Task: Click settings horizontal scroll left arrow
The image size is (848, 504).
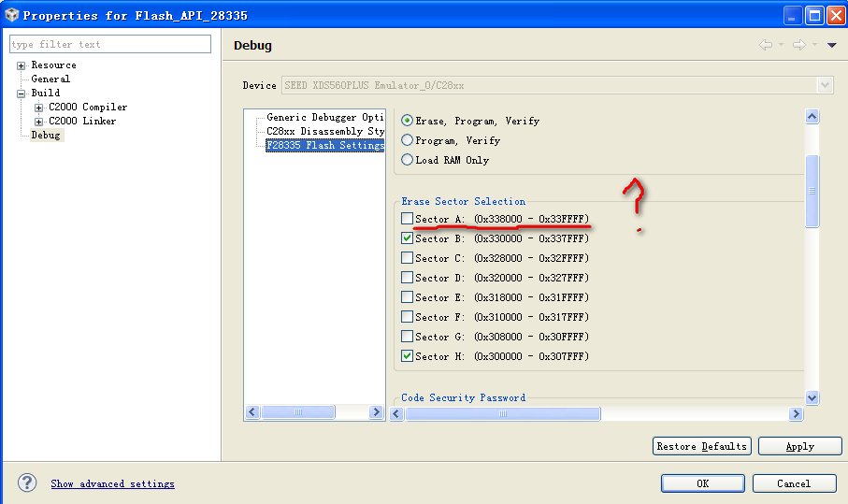Action: pyautogui.click(x=396, y=413)
